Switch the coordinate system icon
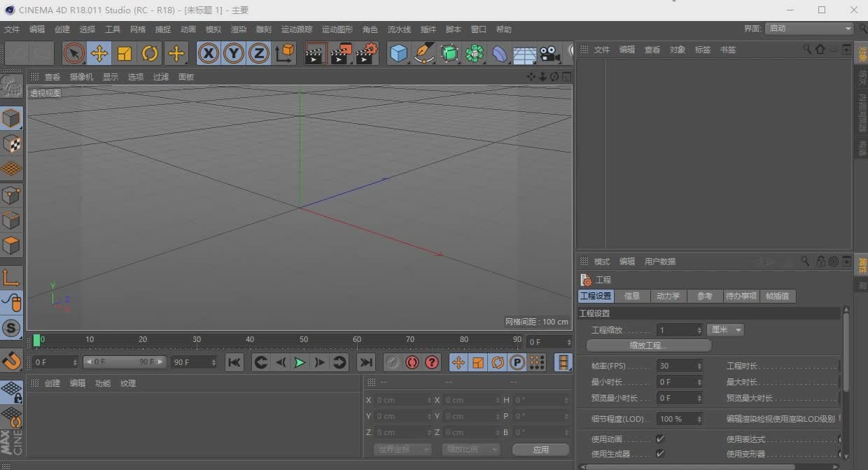Screen dimensions: 868x470 285,53
